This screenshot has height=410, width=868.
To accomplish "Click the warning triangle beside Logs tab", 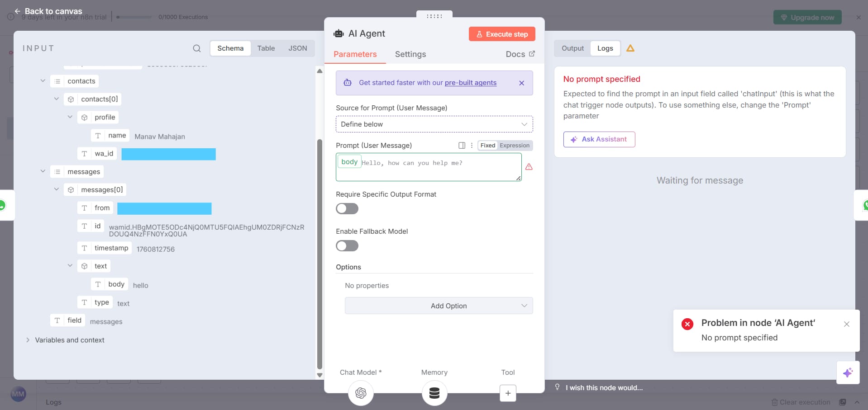I will coord(630,48).
